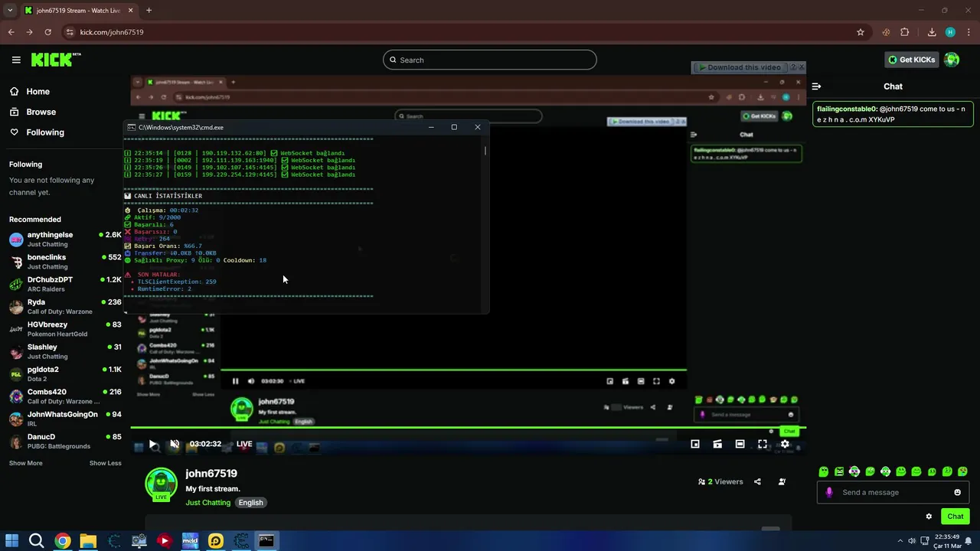Open pgldota2 recommended channel
The height and width of the screenshot is (551, 980).
point(65,373)
